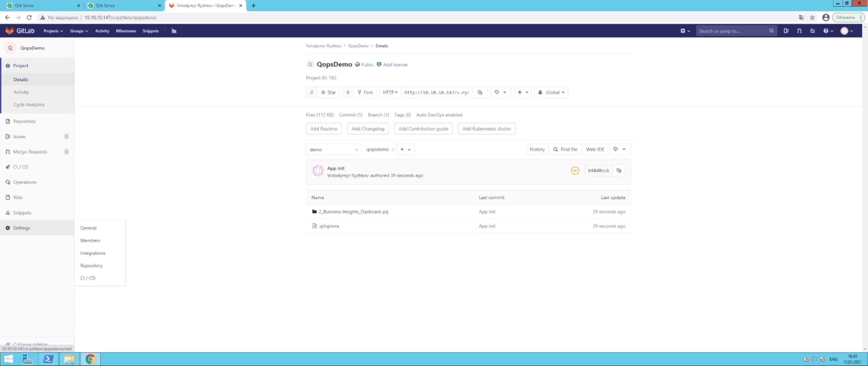Click the copy URL icon next to HTTP
Viewport: 868px width, 366px height.
point(480,92)
